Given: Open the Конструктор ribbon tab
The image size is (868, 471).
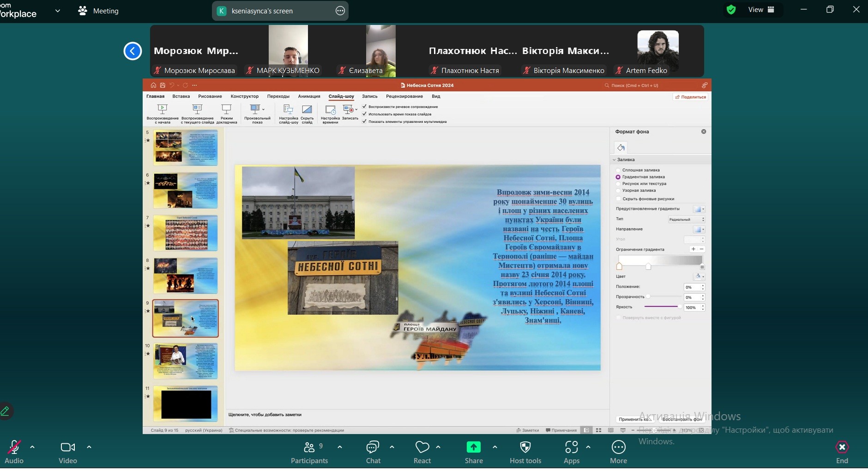Looking at the screenshot, I should coord(245,97).
